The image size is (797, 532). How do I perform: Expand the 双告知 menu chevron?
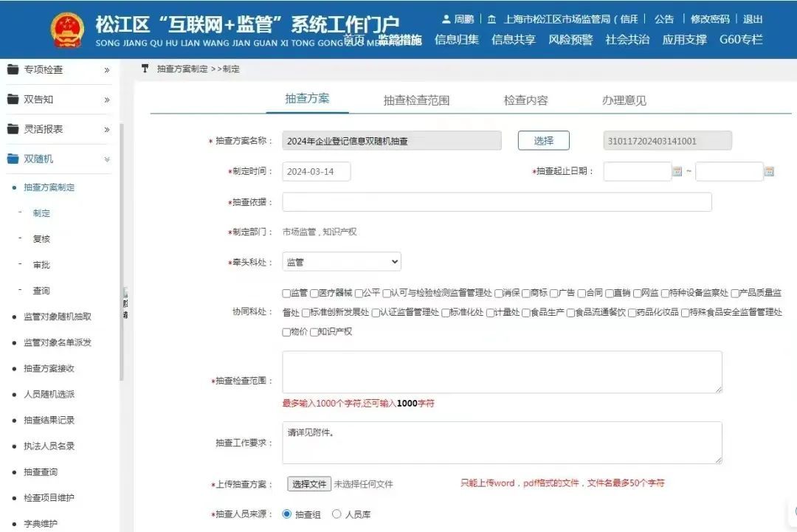107,100
